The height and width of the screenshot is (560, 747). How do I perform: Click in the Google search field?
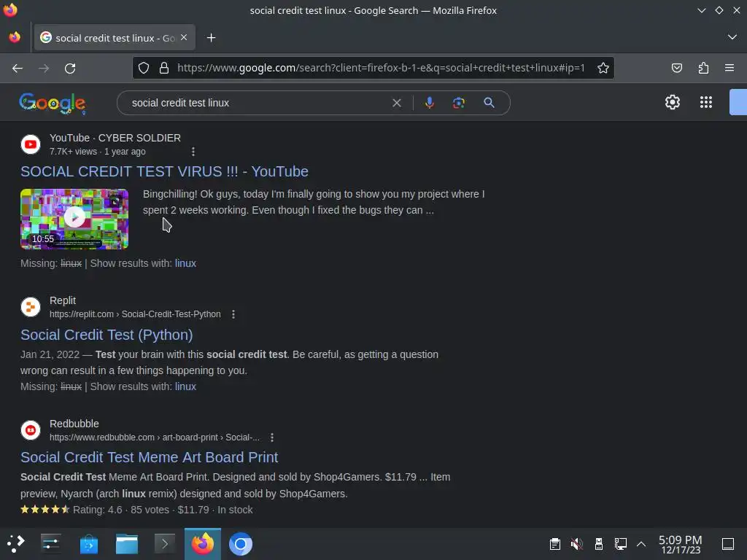(258, 103)
